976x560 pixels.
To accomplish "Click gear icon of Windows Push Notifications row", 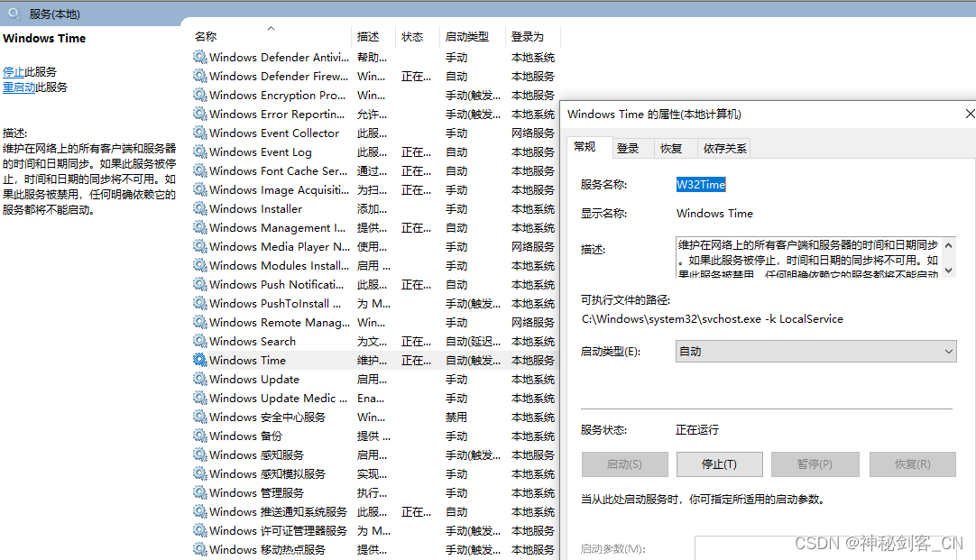I will click(200, 284).
